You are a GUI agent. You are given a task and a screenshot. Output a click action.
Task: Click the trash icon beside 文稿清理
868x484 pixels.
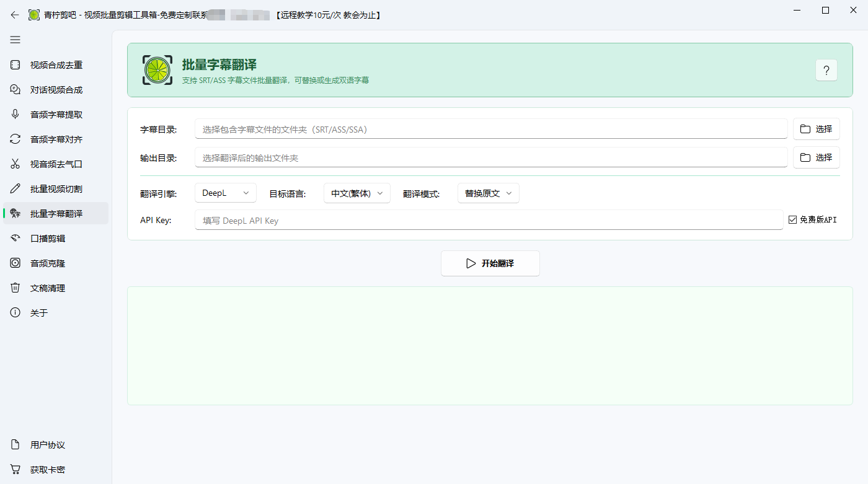click(15, 288)
